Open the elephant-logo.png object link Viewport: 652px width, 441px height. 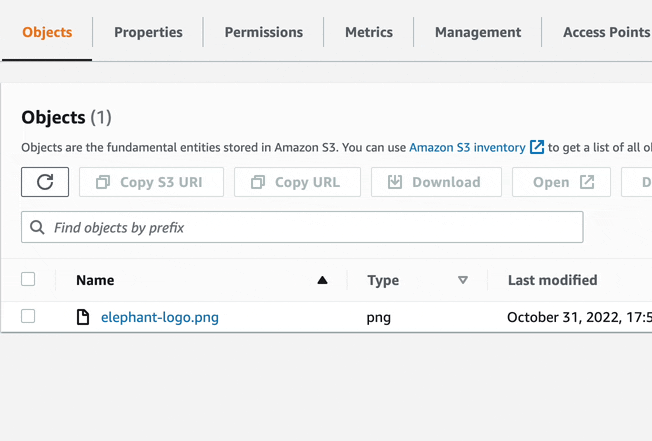[x=160, y=317]
